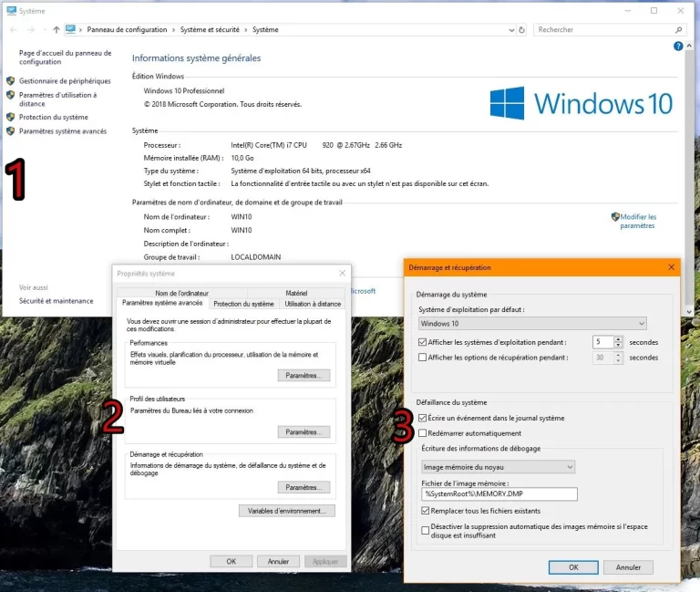Click Fichier de l'image mémoire text field
Viewport: 700px width, 592px height.
point(499,493)
